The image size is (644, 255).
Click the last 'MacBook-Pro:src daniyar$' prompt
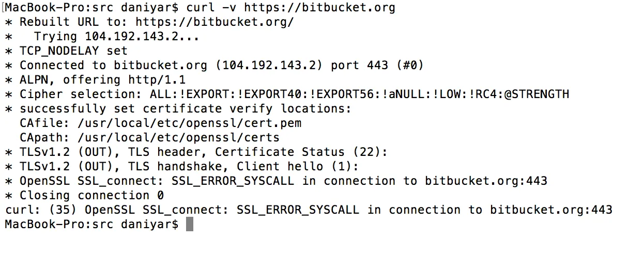(91, 225)
